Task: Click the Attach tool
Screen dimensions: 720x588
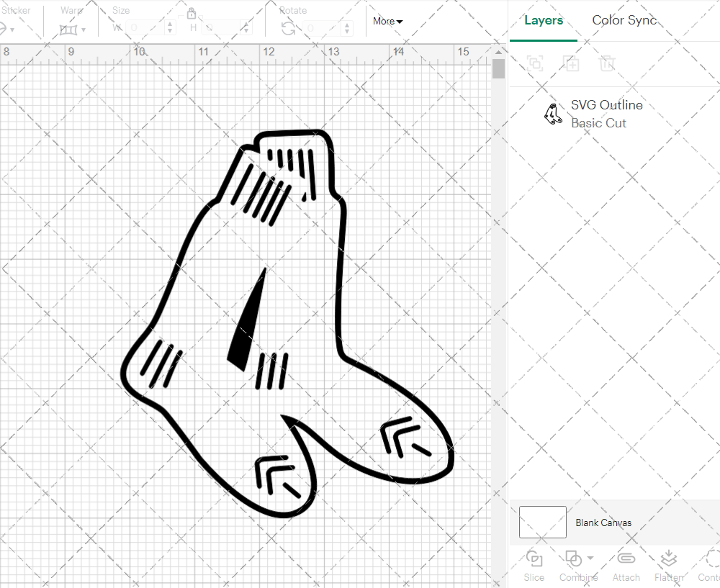Action: point(626,566)
